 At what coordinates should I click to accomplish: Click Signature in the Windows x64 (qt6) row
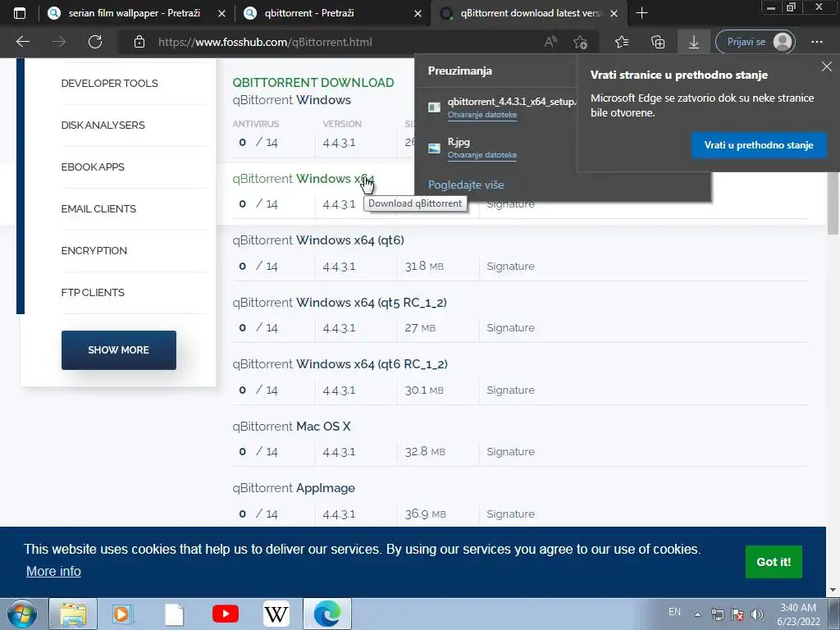510,267
